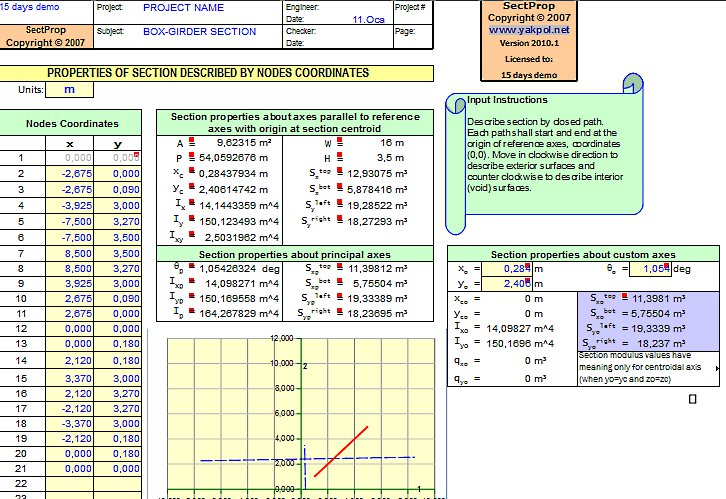Click the area value 9,62315 m²
Screen dimensions: 726x499
[x=244, y=143]
